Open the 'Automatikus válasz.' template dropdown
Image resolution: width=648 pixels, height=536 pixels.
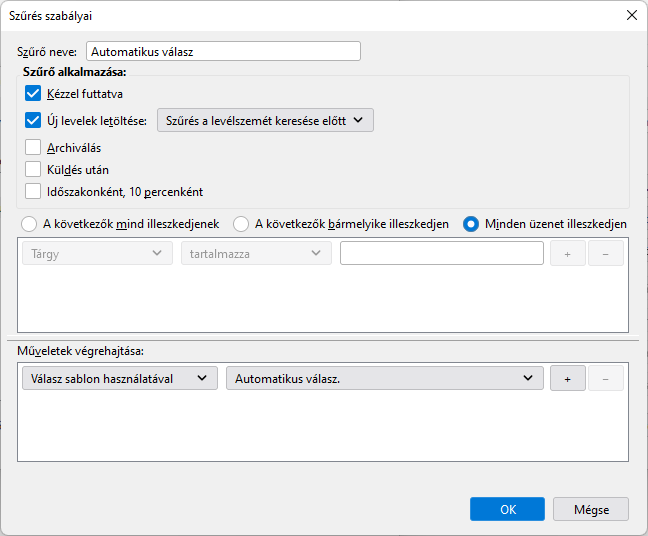pyautogui.click(x=385, y=378)
